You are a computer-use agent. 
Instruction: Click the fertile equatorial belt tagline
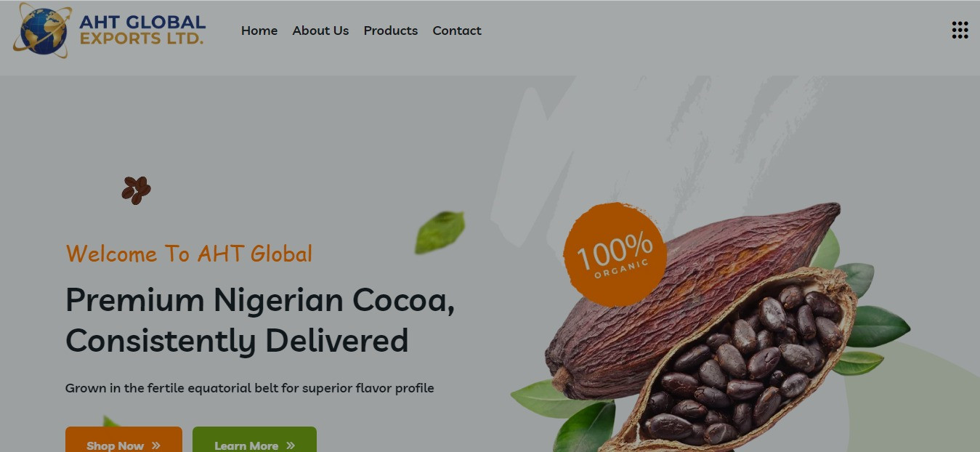click(250, 388)
